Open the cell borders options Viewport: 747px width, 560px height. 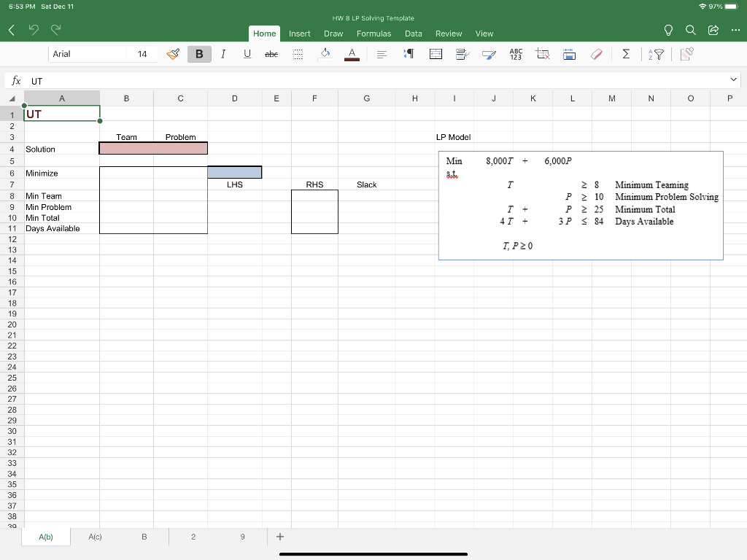pos(298,54)
